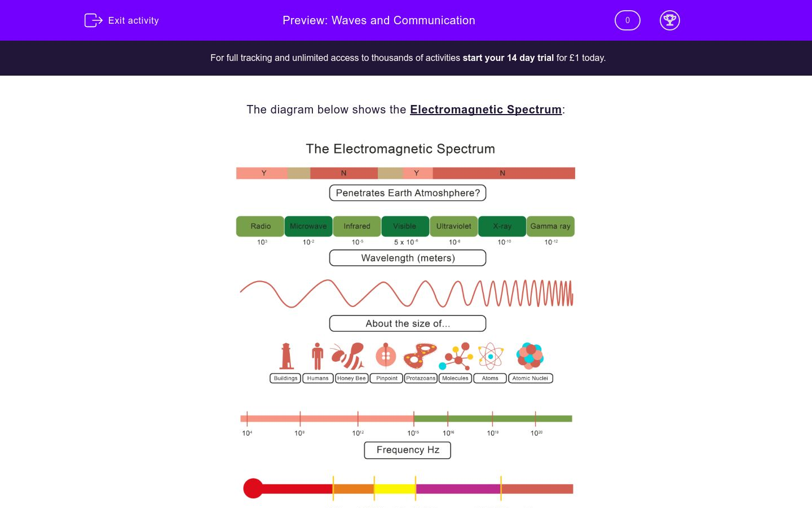Click the Molecules structure icon
The width and height of the screenshot is (812, 508).
coord(455,356)
